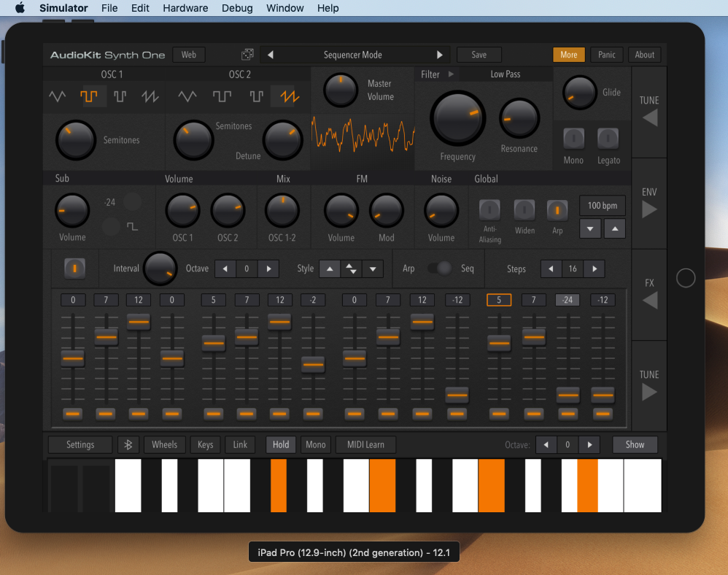Decrease sequencer Steps count
Image resolution: width=728 pixels, height=575 pixels.
[x=551, y=269]
